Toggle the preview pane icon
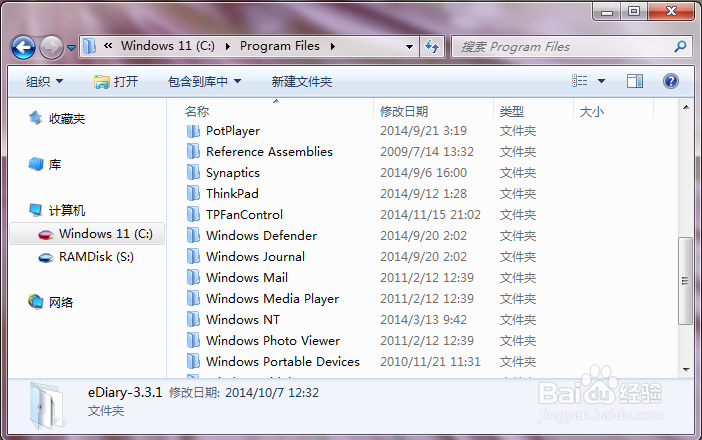Screen dimensions: 702x440 click(x=635, y=81)
